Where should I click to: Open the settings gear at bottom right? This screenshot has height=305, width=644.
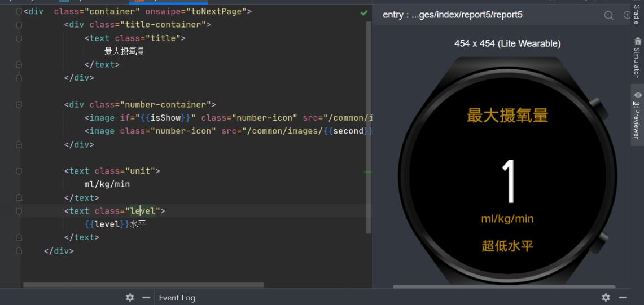pos(606,297)
